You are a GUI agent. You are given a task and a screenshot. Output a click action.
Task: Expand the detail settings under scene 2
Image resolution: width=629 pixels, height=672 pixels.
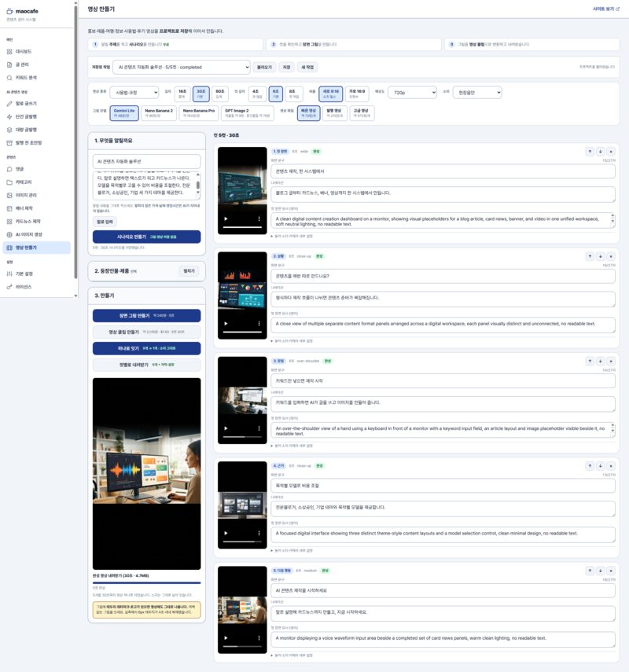[292, 341]
